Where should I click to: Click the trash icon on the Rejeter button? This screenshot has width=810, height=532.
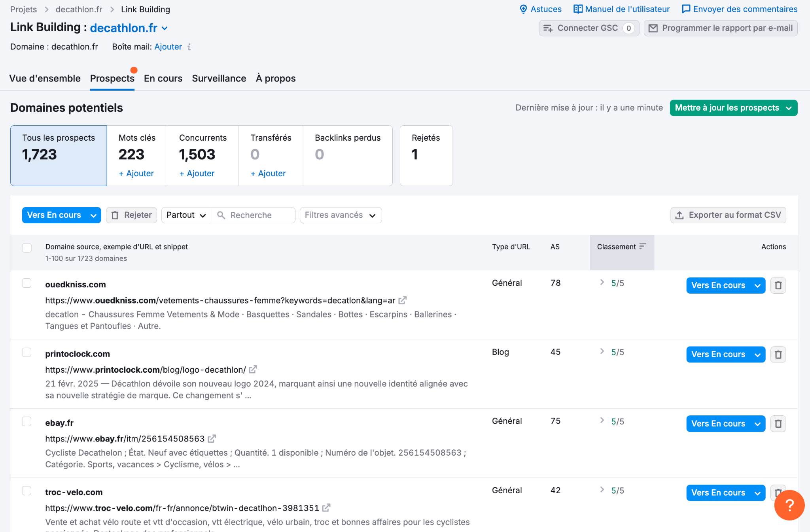[x=115, y=215]
